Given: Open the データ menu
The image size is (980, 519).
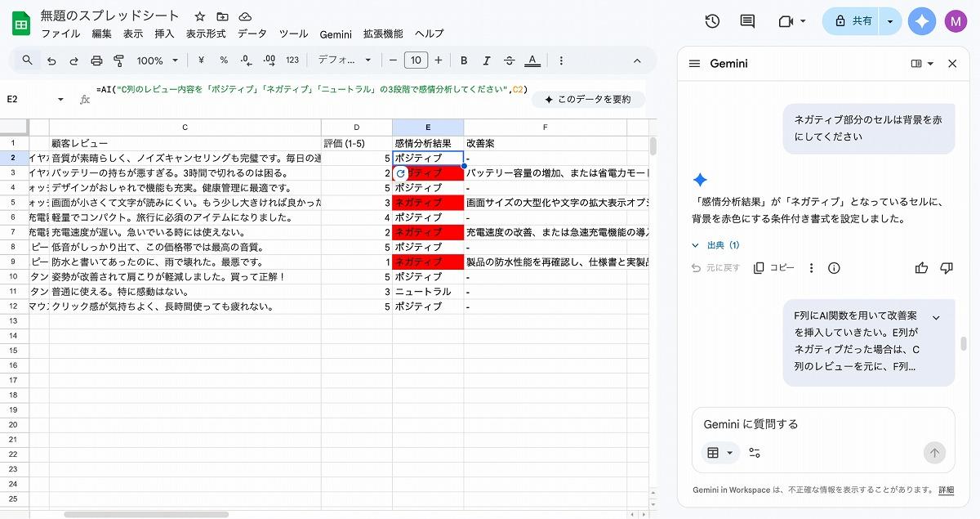Looking at the screenshot, I should click(x=252, y=34).
